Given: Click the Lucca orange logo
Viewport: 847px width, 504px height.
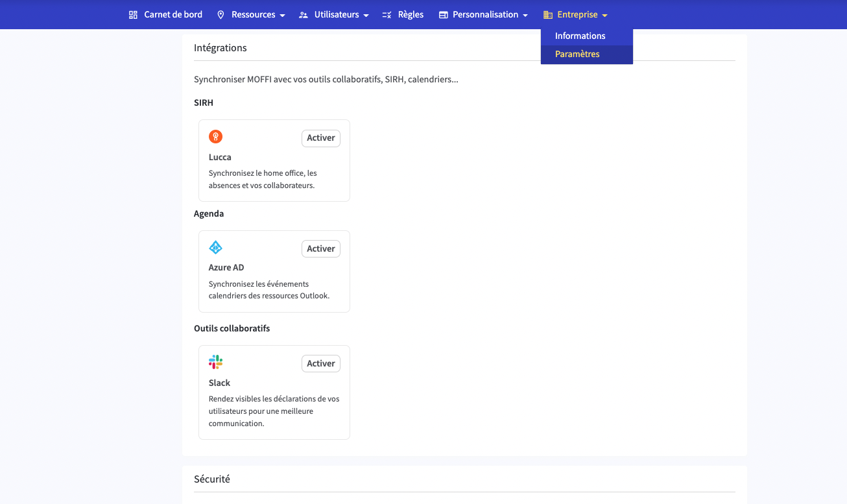Looking at the screenshot, I should click(x=216, y=137).
